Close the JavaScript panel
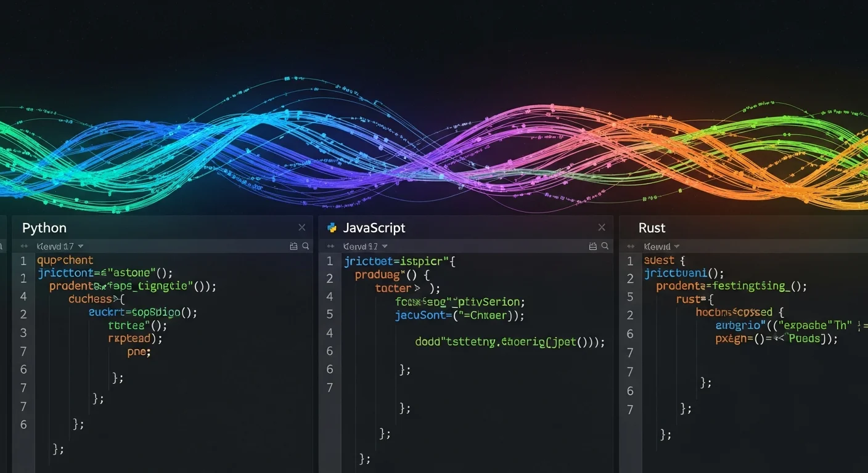This screenshot has height=473, width=868. point(601,227)
